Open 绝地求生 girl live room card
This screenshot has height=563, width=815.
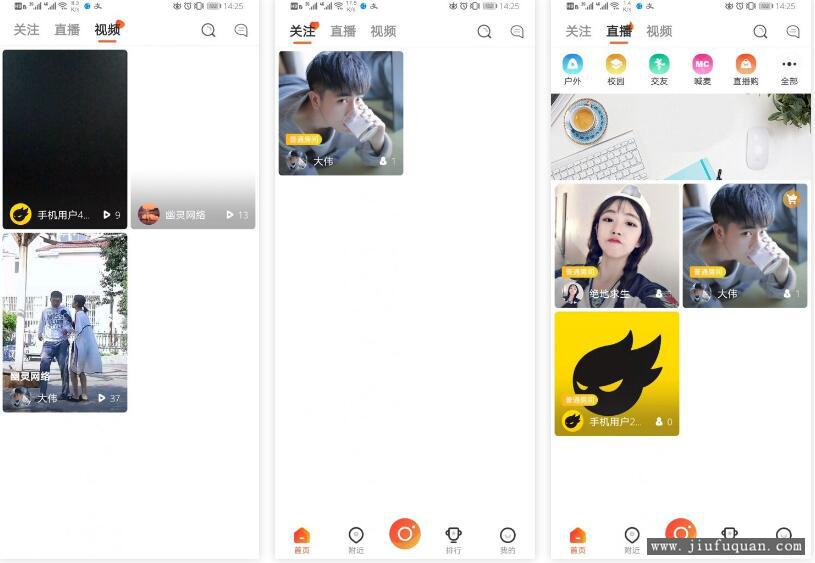point(617,245)
